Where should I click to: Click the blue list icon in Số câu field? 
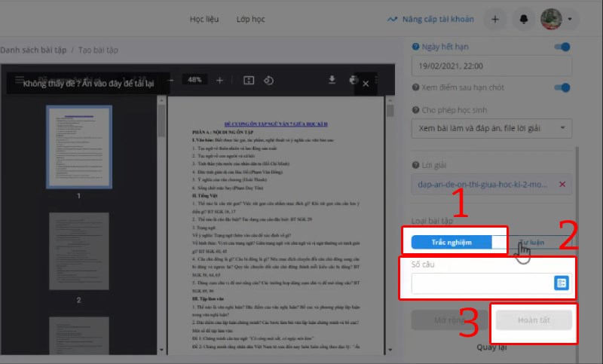(562, 283)
